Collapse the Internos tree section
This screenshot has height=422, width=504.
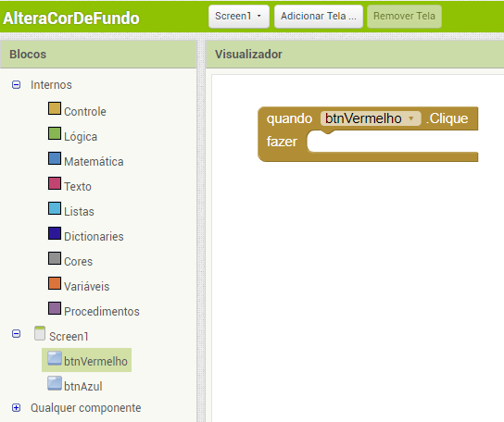point(16,85)
